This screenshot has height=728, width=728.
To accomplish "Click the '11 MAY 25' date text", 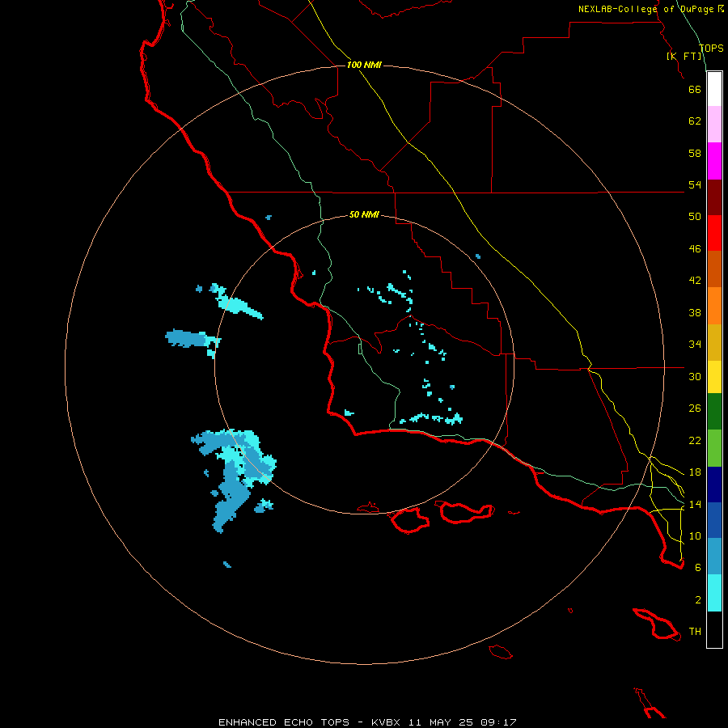I will [441, 722].
